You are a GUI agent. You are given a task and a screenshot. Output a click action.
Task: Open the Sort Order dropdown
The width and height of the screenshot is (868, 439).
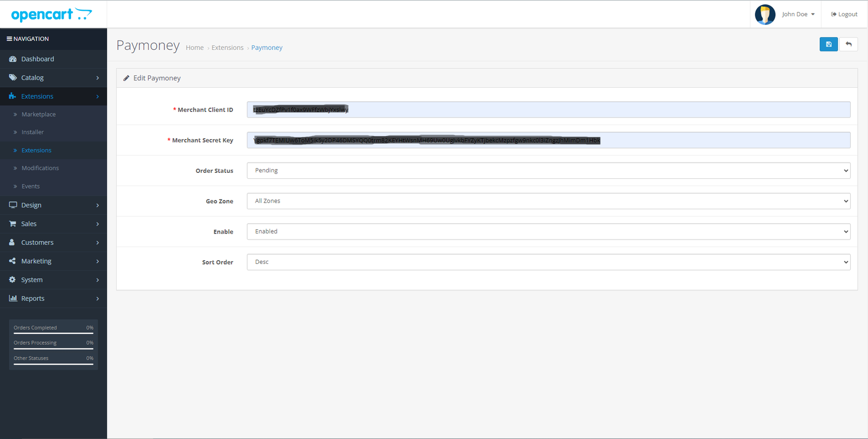548,262
